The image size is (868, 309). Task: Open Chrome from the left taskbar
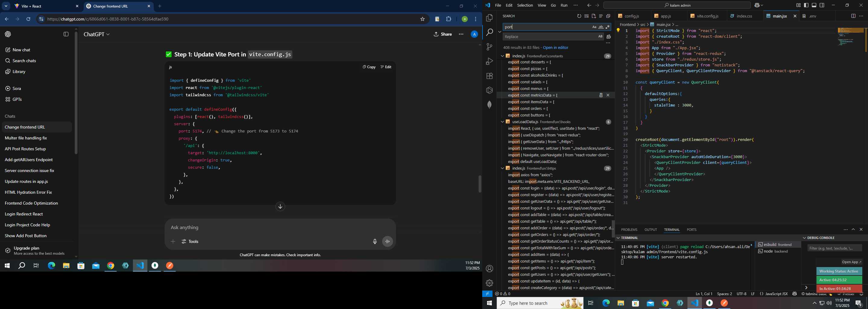[111, 266]
